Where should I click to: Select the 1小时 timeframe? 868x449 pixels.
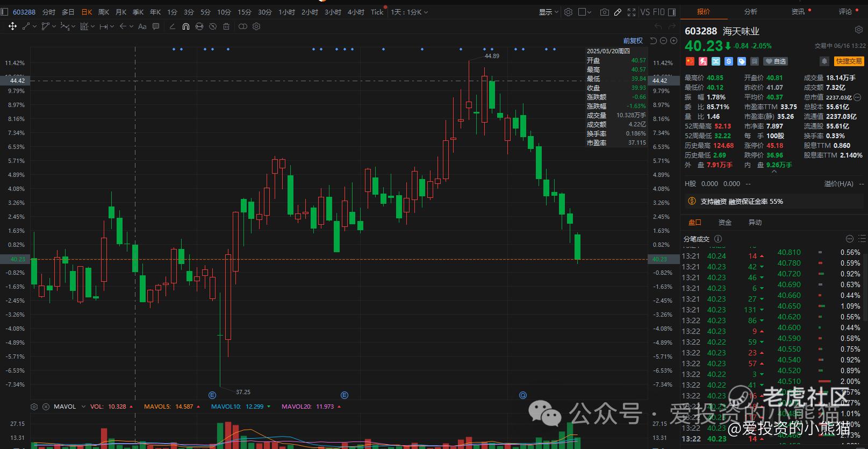pyautogui.click(x=286, y=12)
